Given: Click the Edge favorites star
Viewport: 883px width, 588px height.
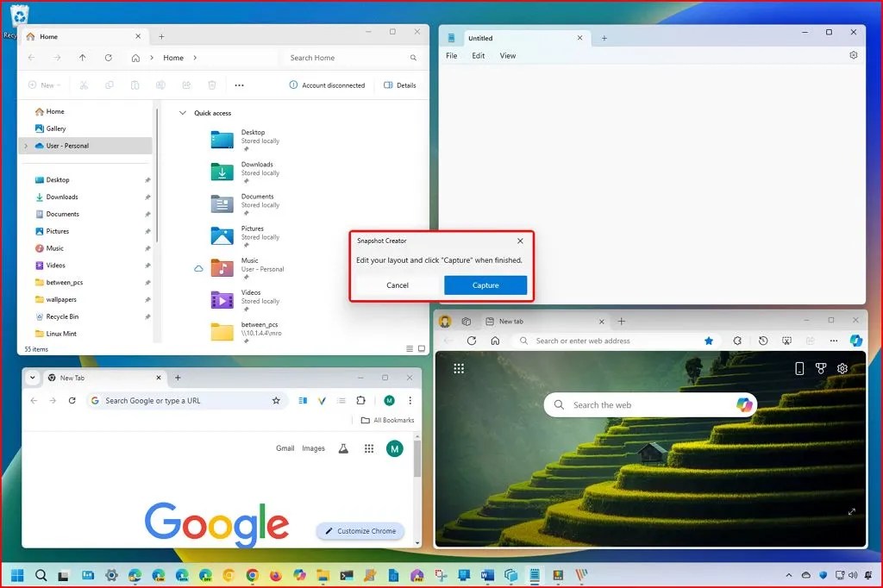Looking at the screenshot, I should coord(709,341).
